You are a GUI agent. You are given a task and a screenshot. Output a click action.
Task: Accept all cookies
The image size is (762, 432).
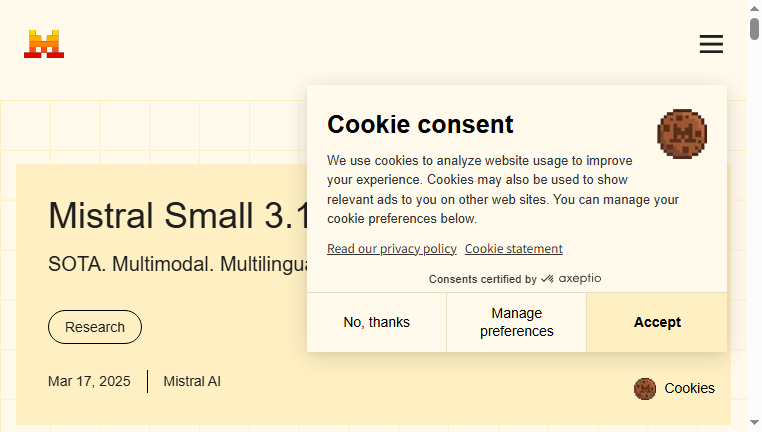[x=657, y=322]
